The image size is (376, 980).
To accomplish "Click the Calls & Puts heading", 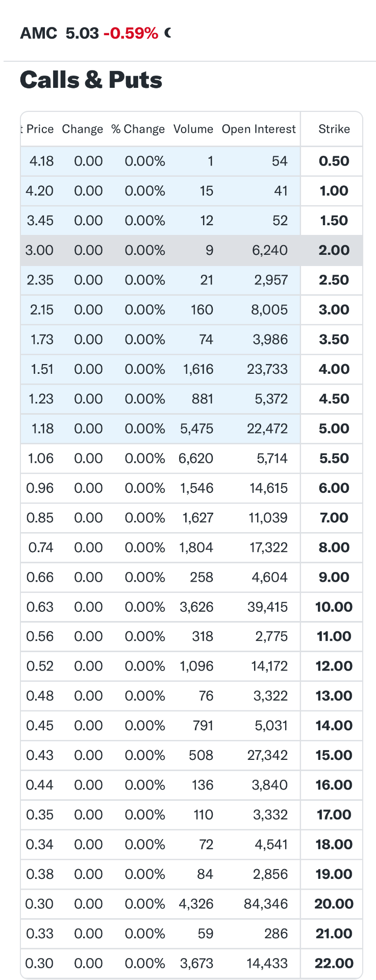I will pos(91,80).
